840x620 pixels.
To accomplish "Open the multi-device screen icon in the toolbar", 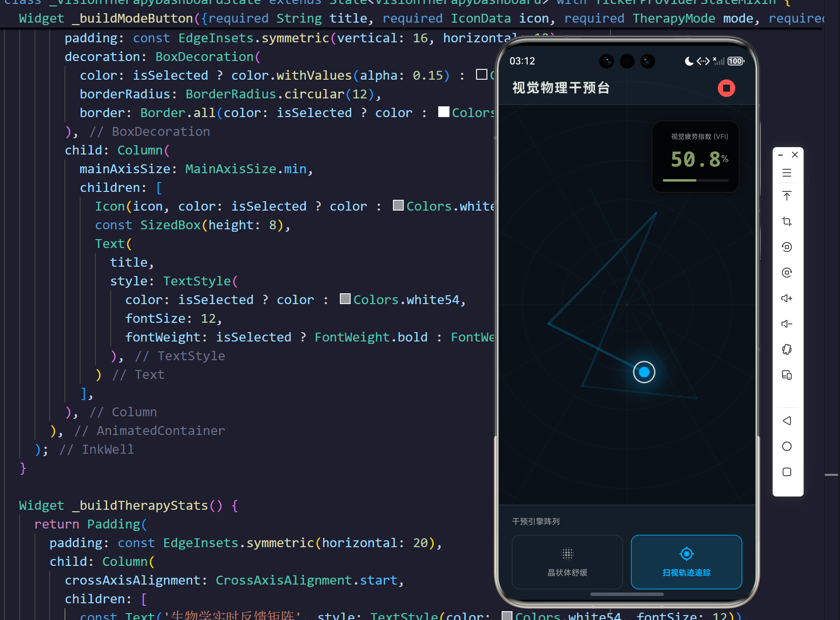I will click(787, 375).
